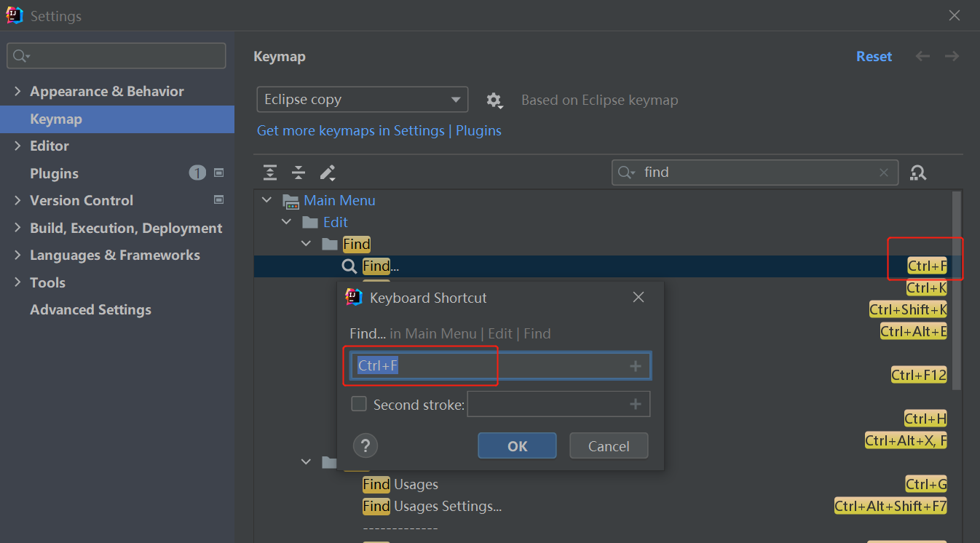Select the Edit Shortcut pencil icon
This screenshot has height=543, width=980.
tap(327, 173)
